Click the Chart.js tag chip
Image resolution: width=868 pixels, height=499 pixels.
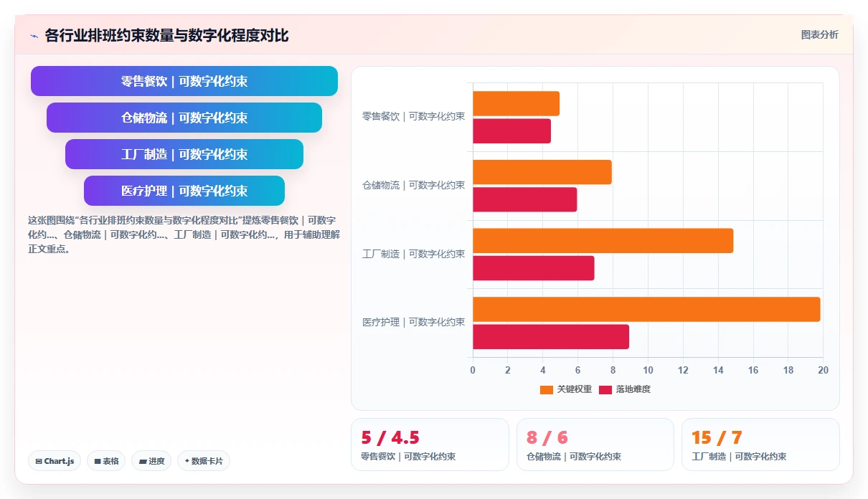55,461
